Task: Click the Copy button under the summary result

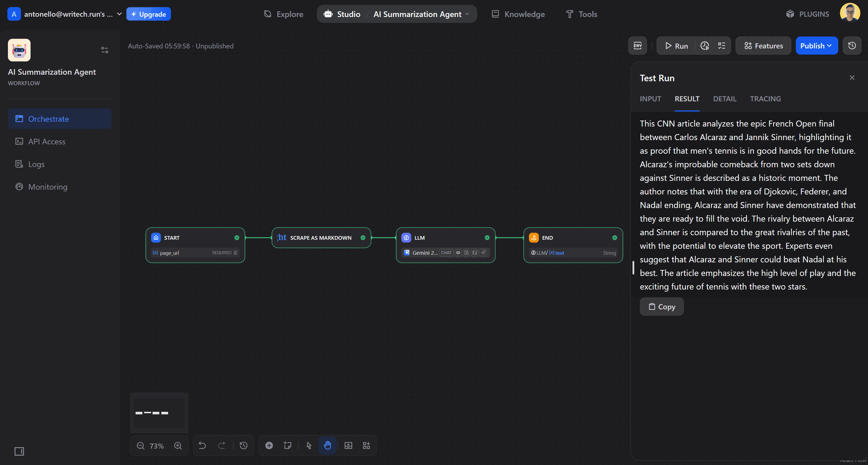Action: pos(661,307)
